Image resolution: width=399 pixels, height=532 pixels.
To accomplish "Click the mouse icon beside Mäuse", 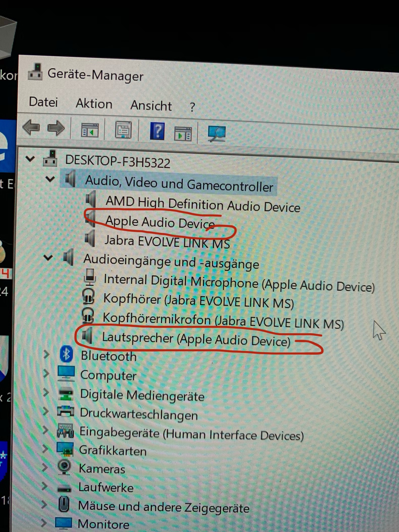I will [64, 504].
